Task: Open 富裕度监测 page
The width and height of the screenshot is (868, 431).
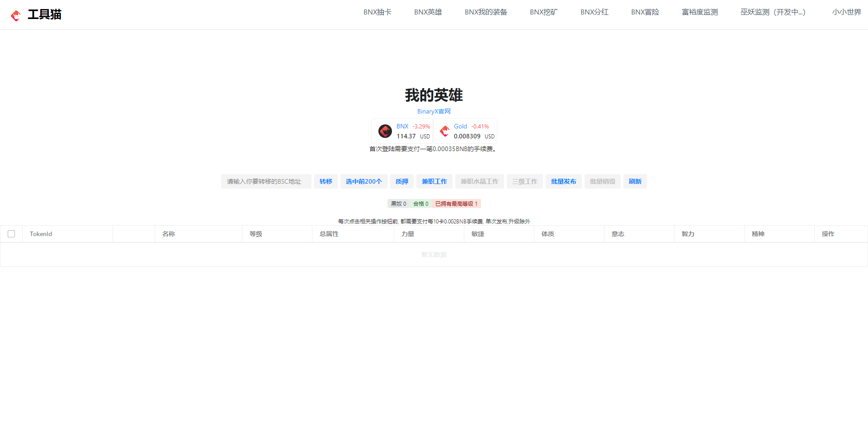Action: tap(700, 12)
